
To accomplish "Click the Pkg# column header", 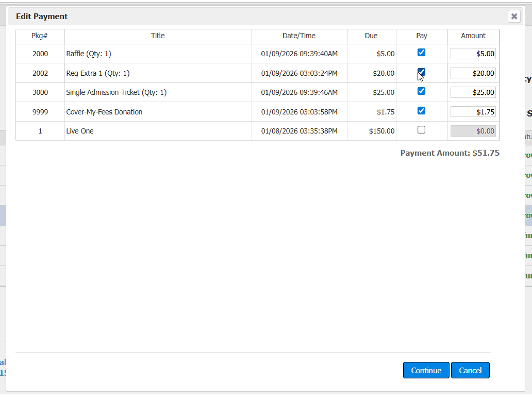I will [x=40, y=36].
